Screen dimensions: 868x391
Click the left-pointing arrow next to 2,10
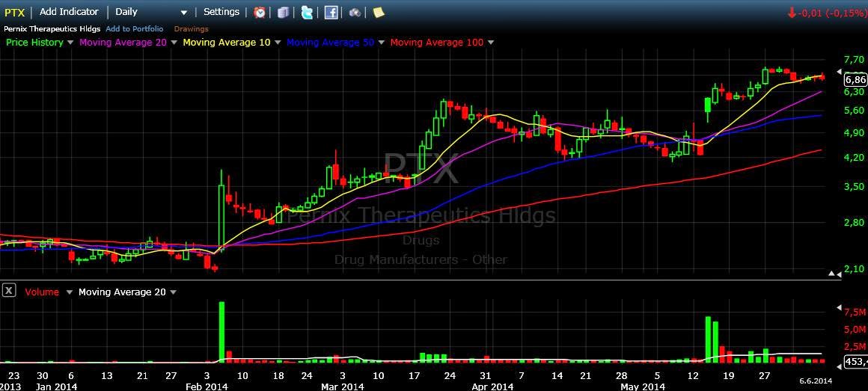click(x=839, y=274)
